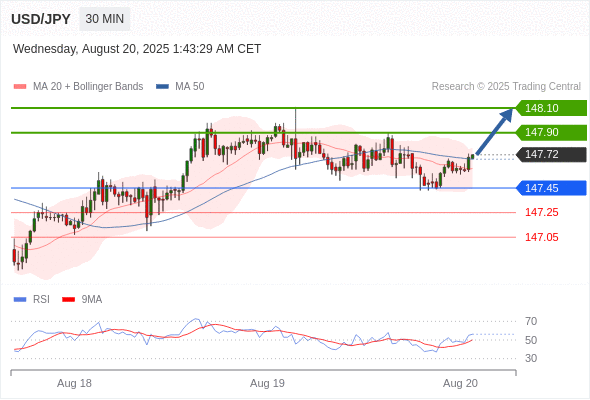The height and width of the screenshot is (400, 590).
Task: Click the 147.05 red support label
Action: 541,237
